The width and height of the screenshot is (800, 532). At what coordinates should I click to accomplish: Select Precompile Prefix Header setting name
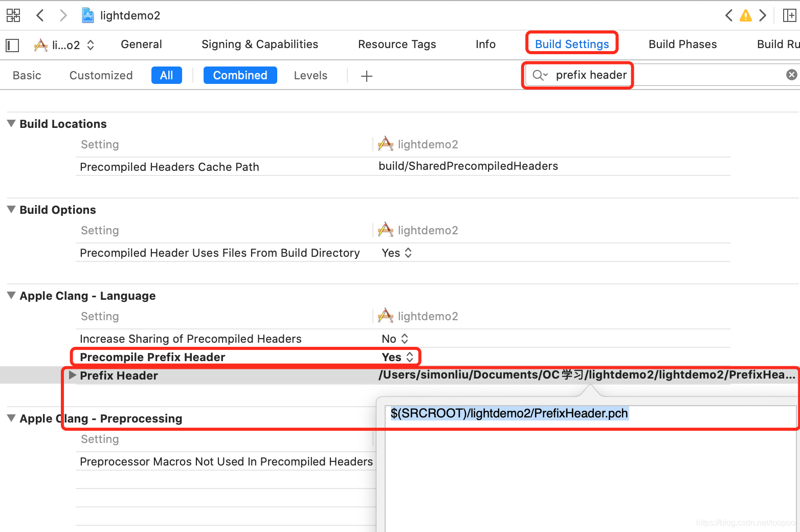coord(152,357)
